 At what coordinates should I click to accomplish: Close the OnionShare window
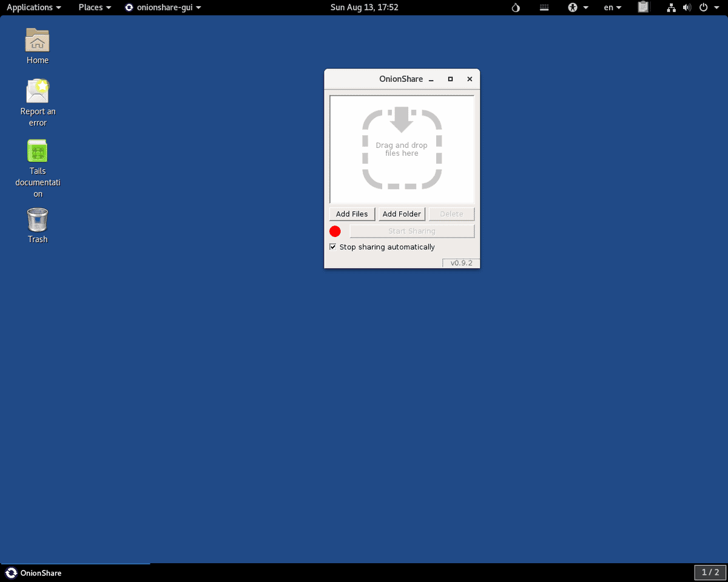click(x=470, y=79)
